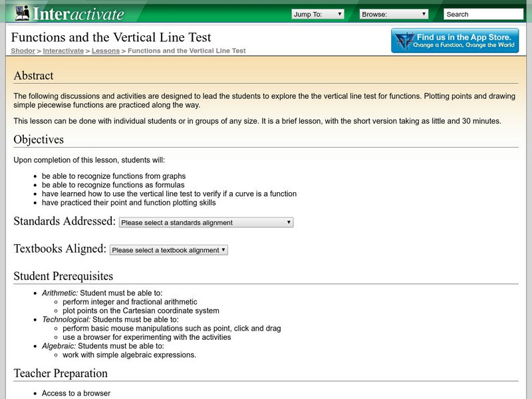The image size is (532, 399).
Task: Click the 'Technological:' prerequisite label
Action: [66, 319]
